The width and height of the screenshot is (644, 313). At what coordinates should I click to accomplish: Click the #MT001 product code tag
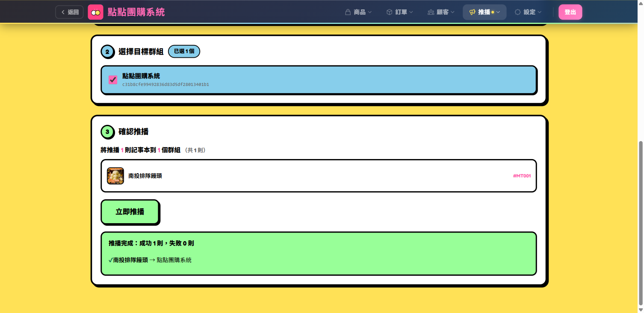click(522, 176)
